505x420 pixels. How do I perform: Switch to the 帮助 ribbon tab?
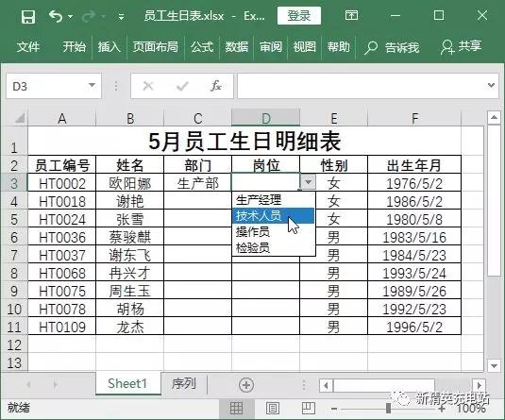pos(339,47)
